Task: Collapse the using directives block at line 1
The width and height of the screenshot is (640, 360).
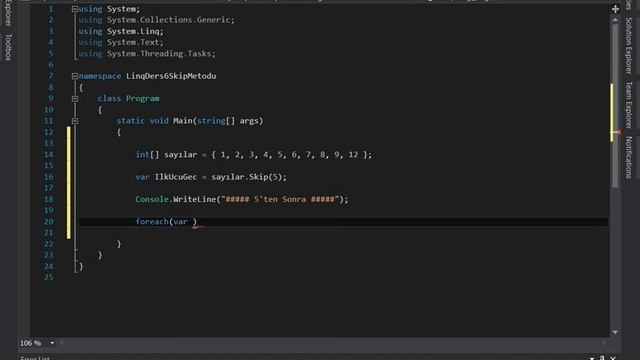Action: [x=75, y=9]
